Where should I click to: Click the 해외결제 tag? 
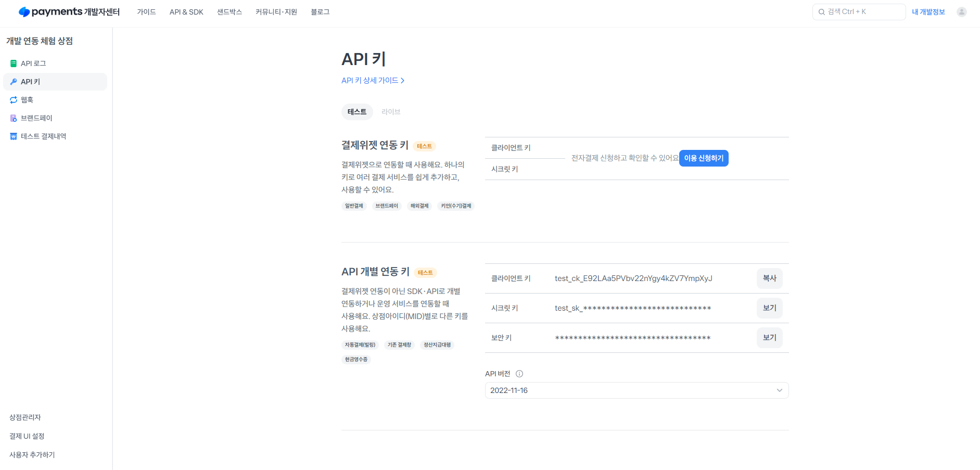pos(419,206)
